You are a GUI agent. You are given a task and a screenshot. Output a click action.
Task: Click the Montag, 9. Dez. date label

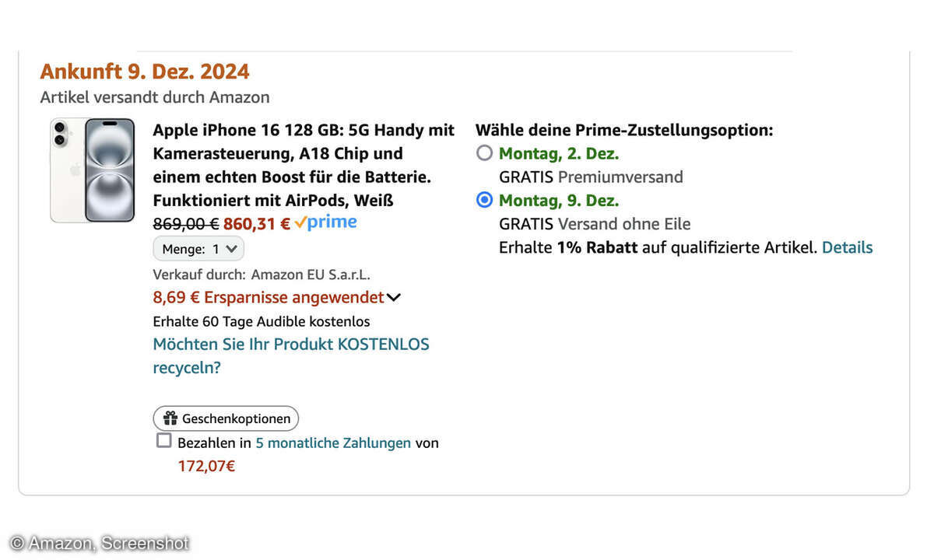pos(559,200)
